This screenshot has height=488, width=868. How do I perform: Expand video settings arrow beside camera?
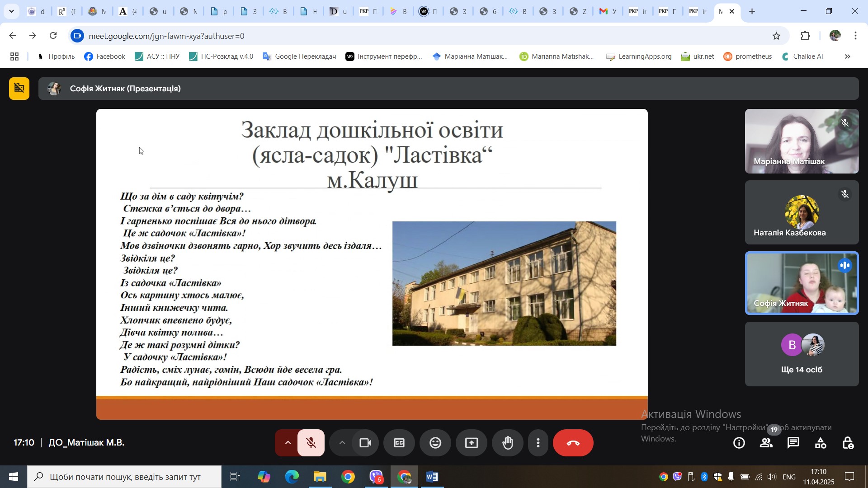tap(342, 443)
